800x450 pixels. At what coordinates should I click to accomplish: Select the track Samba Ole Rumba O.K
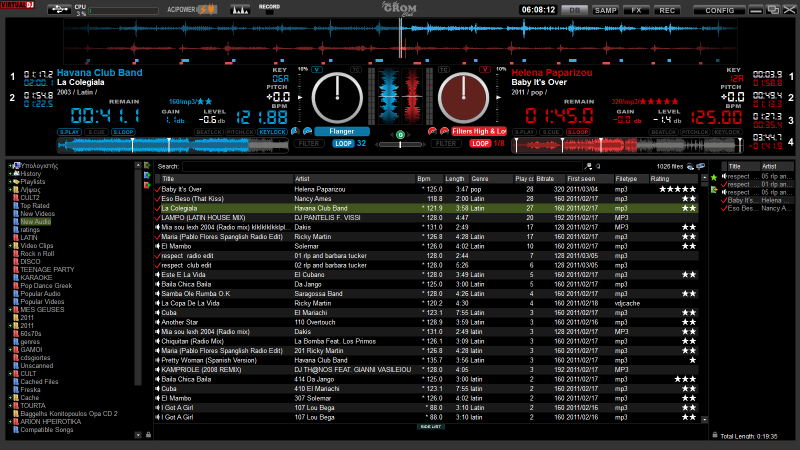point(426,294)
